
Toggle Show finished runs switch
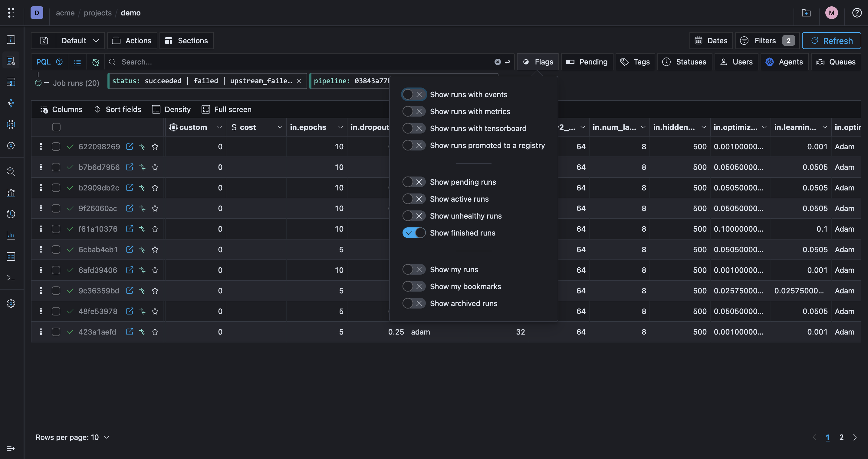414,233
